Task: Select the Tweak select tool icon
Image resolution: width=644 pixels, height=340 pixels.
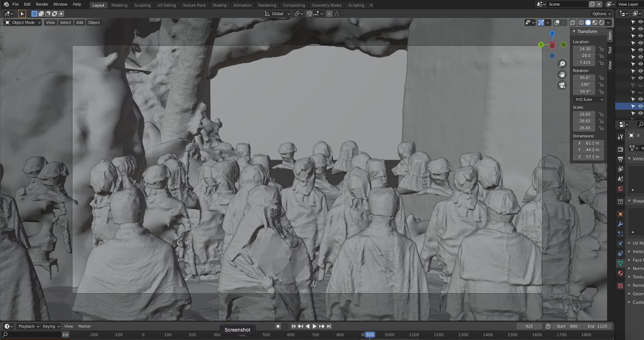Action: [x=22, y=13]
